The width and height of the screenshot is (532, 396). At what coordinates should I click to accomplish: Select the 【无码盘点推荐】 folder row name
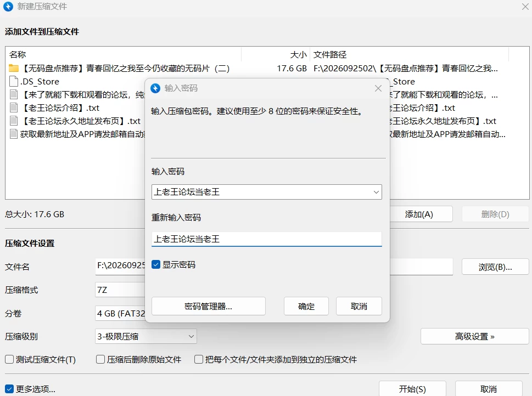(x=125, y=69)
